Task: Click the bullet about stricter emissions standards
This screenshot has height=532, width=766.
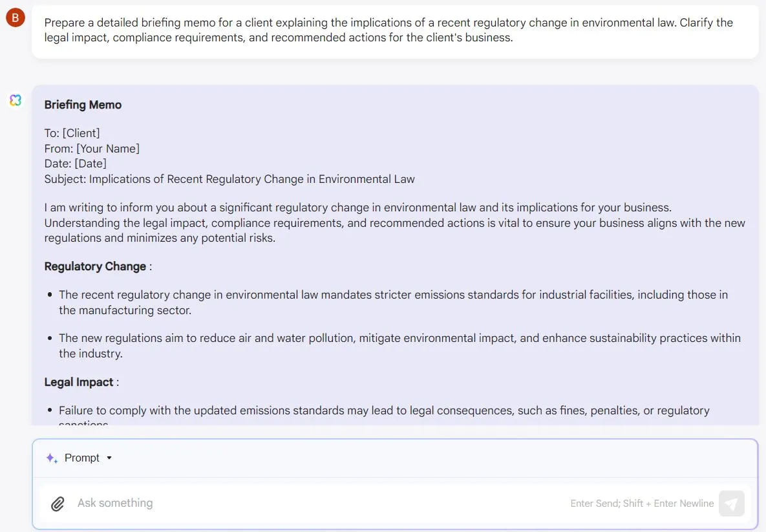Action: point(393,303)
